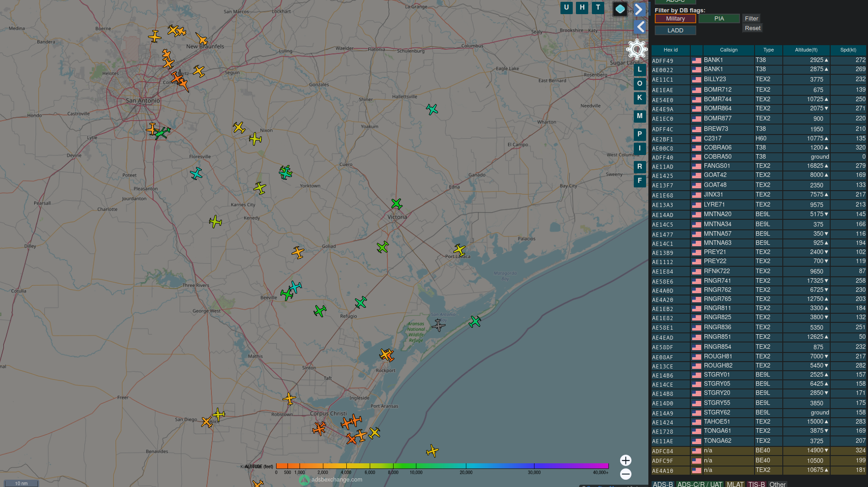Screen dimensions: 868x487
Task: Sort table by Spd(kt) column
Action: (848, 50)
